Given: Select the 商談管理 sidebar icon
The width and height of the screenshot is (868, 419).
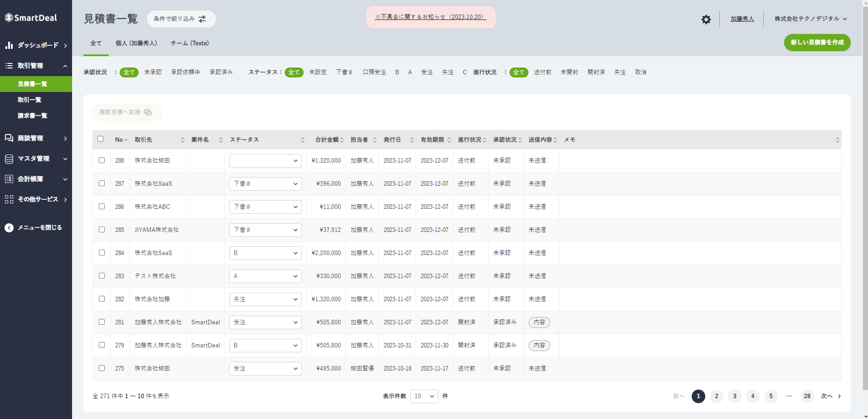Looking at the screenshot, I should (9, 138).
